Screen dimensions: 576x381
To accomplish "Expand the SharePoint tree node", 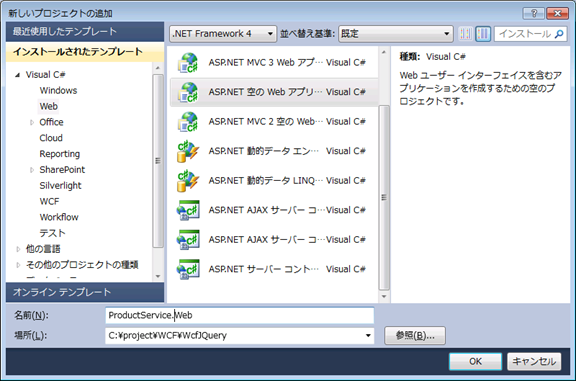I will (32, 170).
